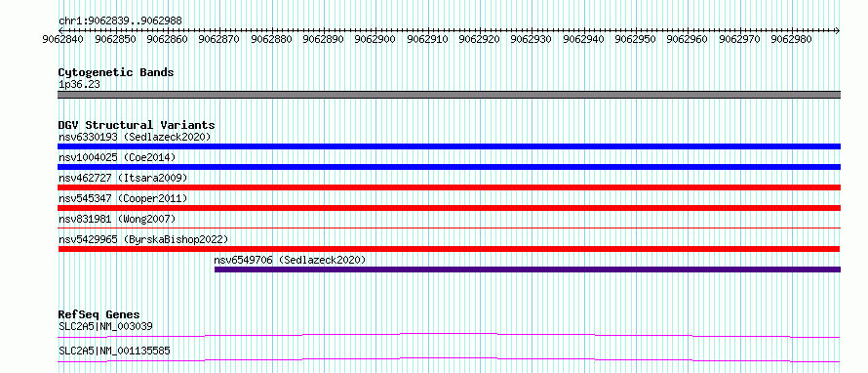The width and height of the screenshot is (868, 373).
Task: Click the red nsv545347 variant bar
Action: (449, 208)
